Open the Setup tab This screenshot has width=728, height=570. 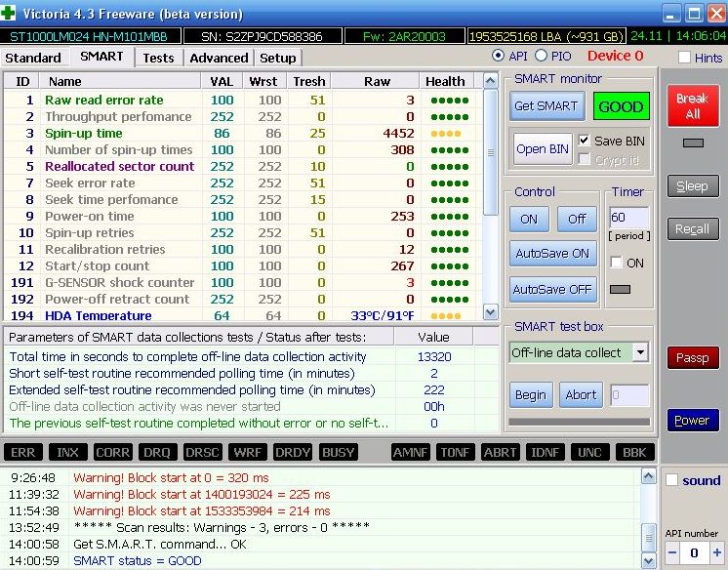278,58
